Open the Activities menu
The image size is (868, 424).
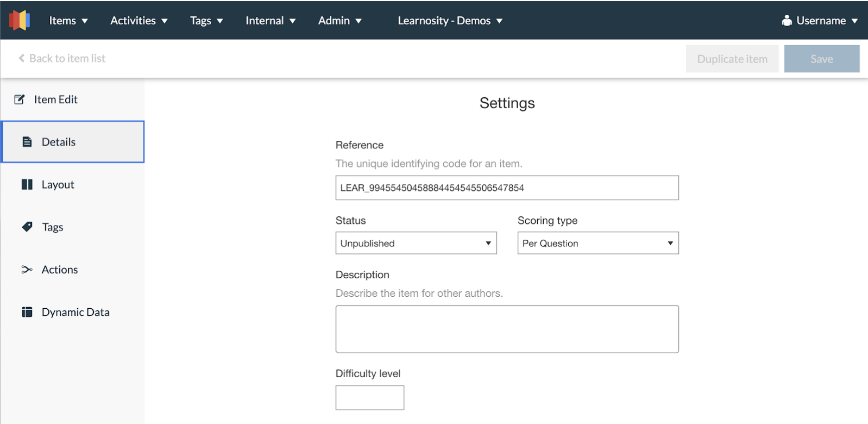click(139, 21)
